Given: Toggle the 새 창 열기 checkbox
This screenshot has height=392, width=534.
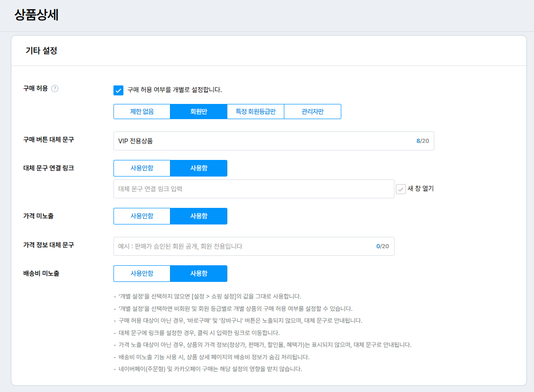Looking at the screenshot, I should point(401,189).
